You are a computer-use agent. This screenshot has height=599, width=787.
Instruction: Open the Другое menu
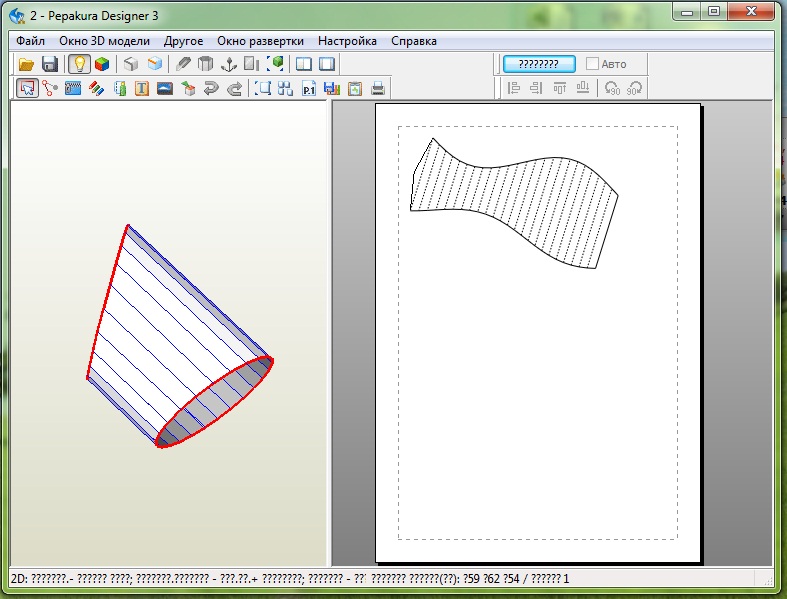click(x=183, y=41)
